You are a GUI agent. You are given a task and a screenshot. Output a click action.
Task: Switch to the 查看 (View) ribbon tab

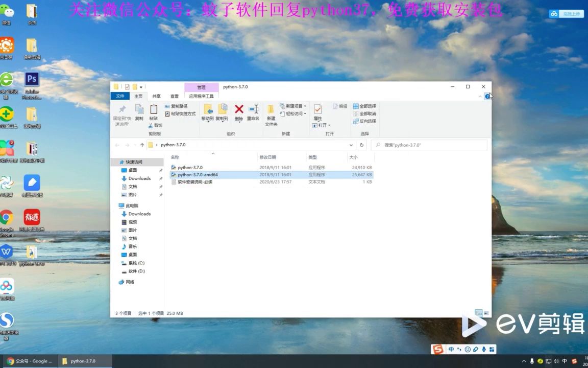174,96
